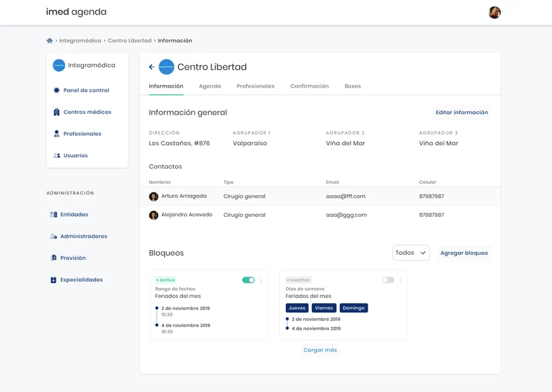Select the Profesionales sidebar icon

point(56,134)
